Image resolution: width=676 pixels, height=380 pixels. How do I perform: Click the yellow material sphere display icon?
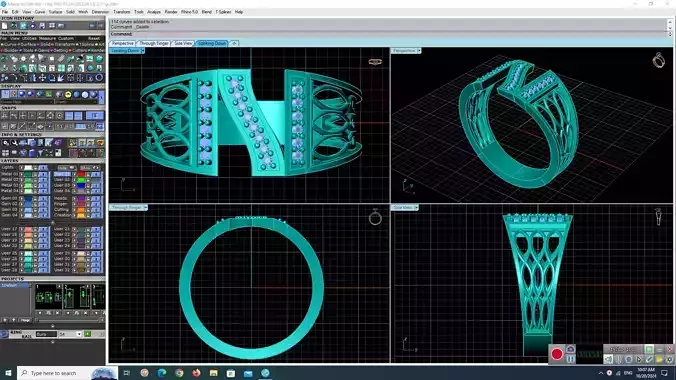pyautogui.click(x=68, y=94)
